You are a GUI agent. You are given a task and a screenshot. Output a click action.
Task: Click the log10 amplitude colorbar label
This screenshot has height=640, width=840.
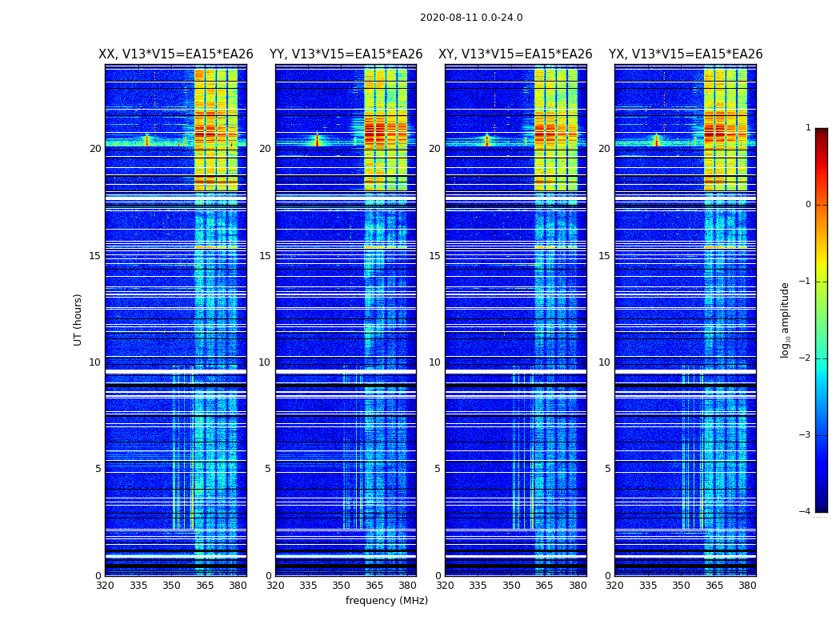pos(786,319)
